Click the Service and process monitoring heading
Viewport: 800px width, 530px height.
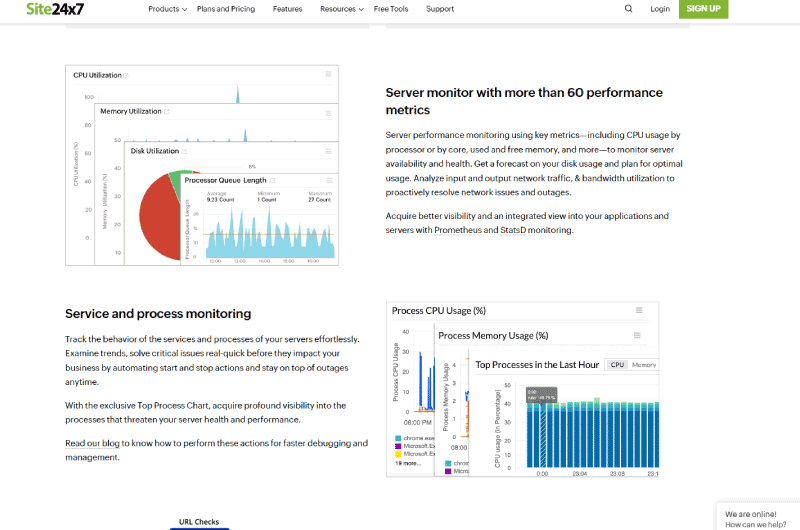pos(158,314)
